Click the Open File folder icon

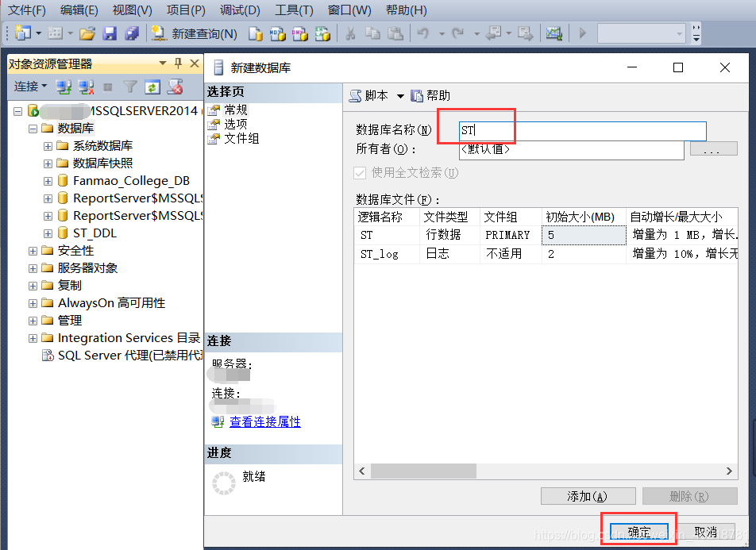[x=87, y=33]
